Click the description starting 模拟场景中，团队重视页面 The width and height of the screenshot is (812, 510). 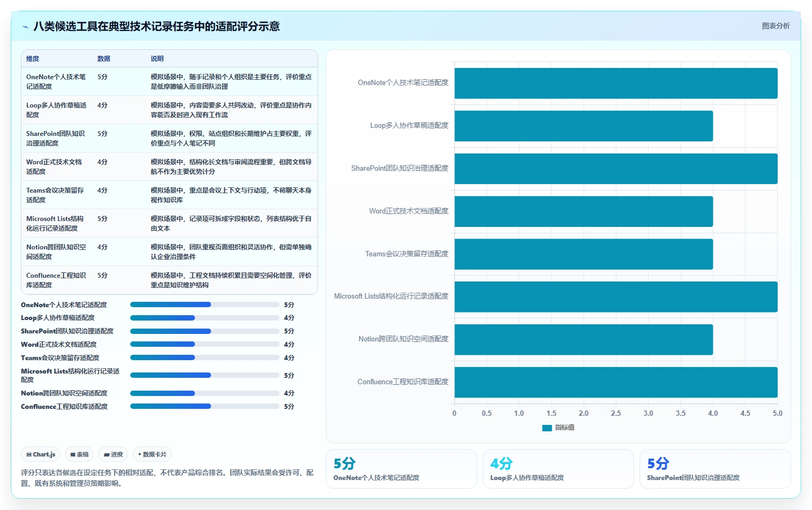tap(231, 252)
